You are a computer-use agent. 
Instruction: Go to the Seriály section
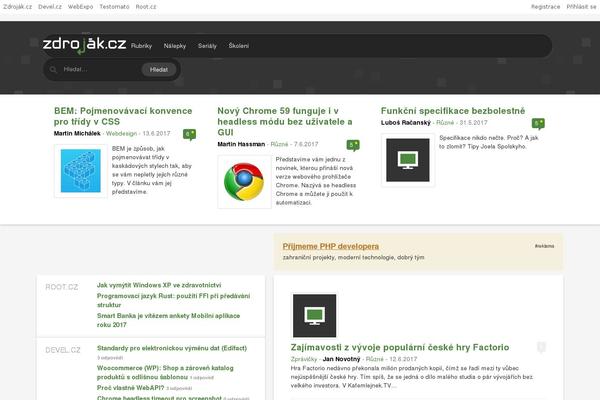tap(209, 46)
